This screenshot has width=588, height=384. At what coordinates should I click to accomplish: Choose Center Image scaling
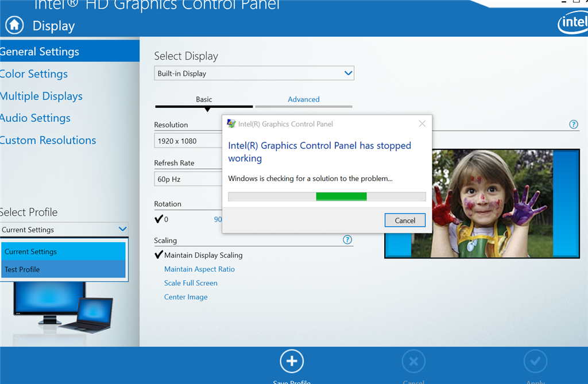coord(185,297)
